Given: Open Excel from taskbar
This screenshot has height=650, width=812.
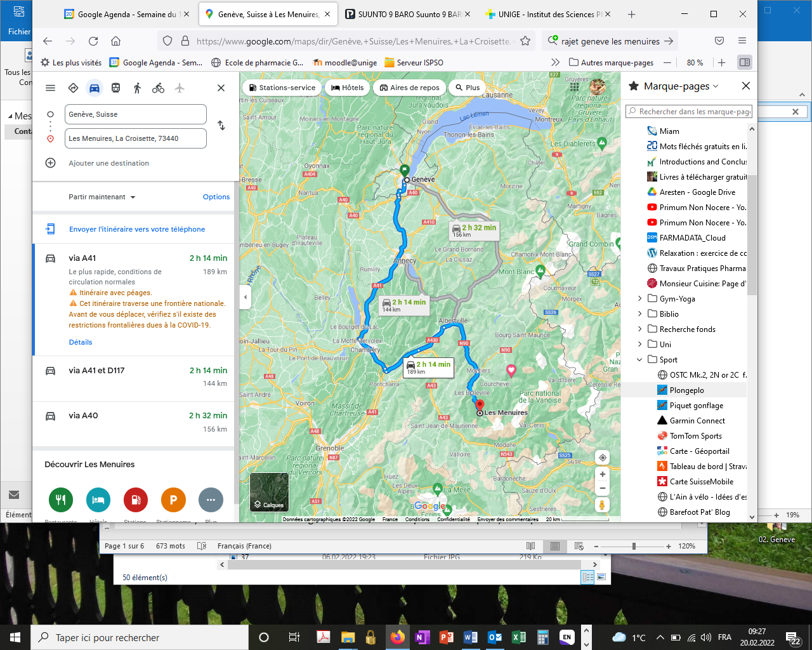Looking at the screenshot, I should click(519, 637).
